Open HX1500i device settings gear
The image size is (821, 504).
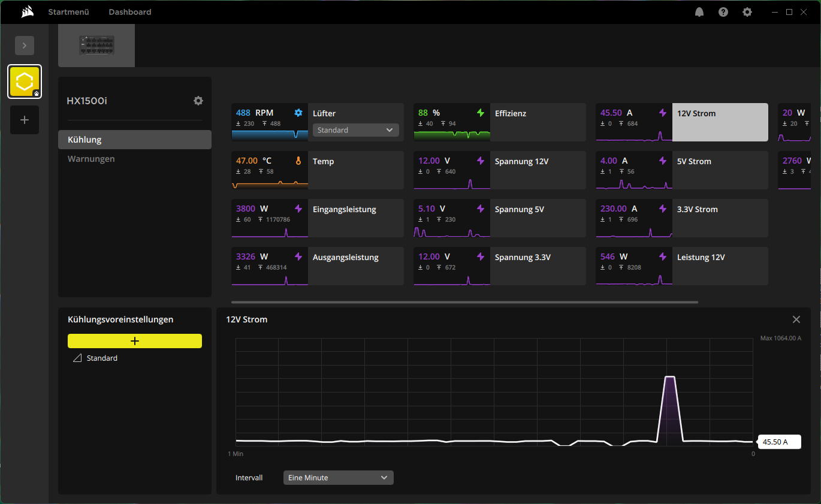198,101
